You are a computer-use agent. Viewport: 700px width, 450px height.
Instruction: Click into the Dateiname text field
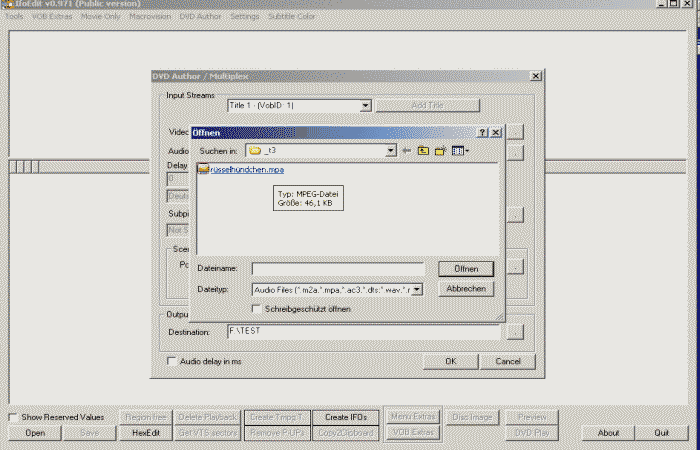click(338, 269)
